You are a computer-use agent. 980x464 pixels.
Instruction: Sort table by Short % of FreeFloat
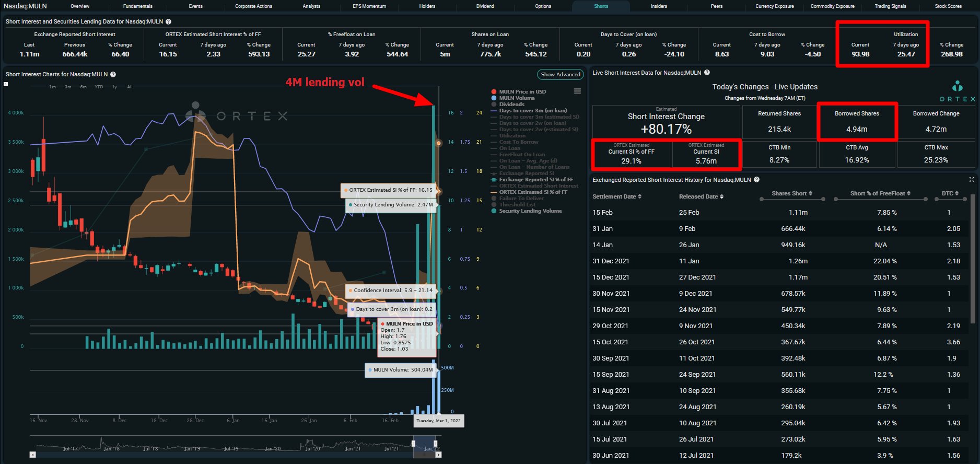[x=880, y=193]
